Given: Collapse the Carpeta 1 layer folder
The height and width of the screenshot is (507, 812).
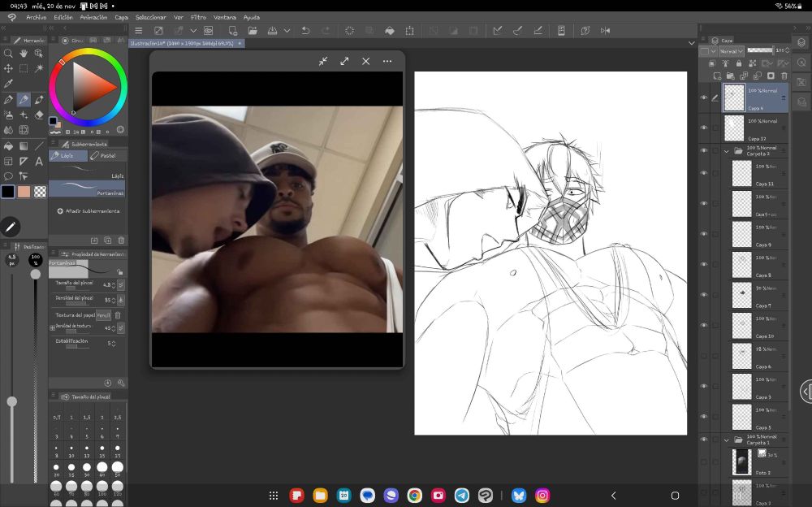Looking at the screenshot, I should [x=726, y=440].
